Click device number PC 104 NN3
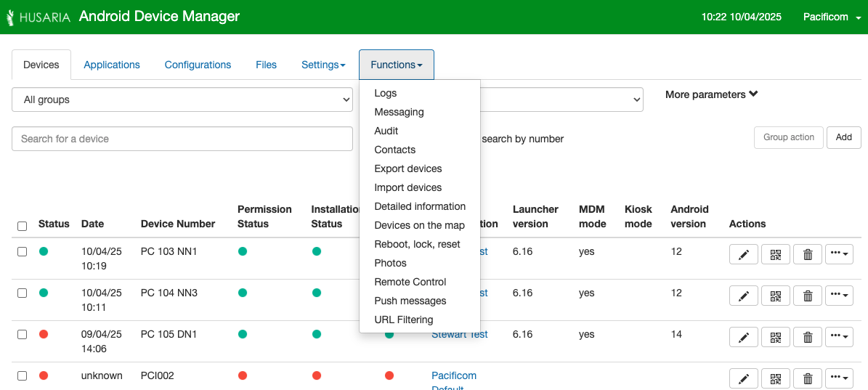 tap(169, 293)
